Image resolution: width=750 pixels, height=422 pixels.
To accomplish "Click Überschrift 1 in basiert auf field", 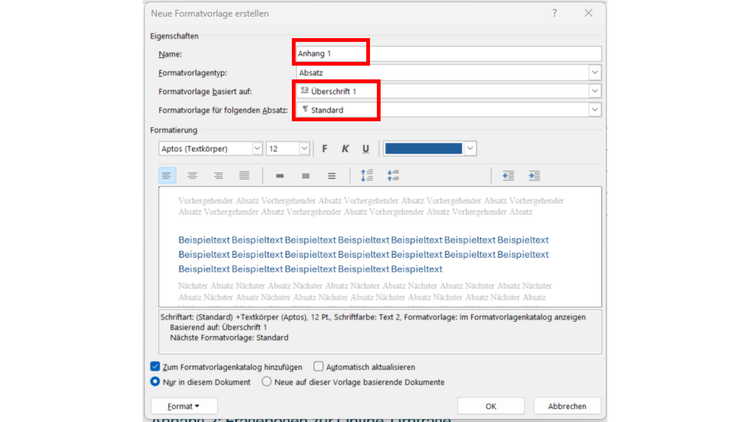I will click(x=333, y=91).
